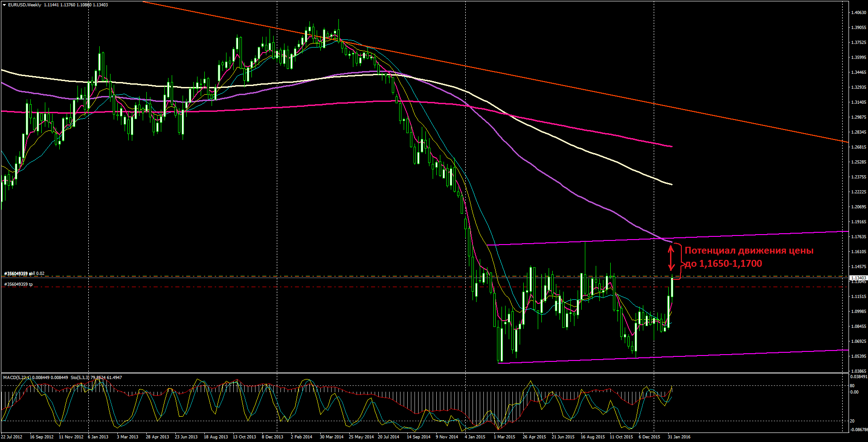The width and height of the screenshot is (868, 442).
Task: Select the #356049359 sell 0.02 order label
Action: pos(24,274)
